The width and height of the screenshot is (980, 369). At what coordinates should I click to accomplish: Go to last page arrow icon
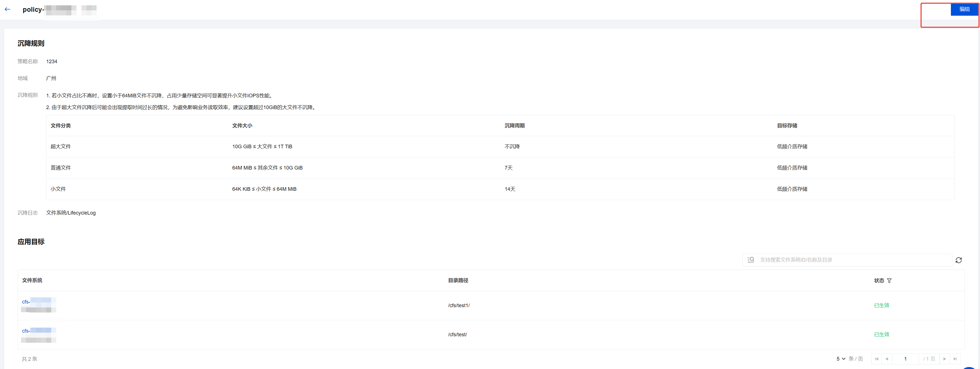(955, 359)
